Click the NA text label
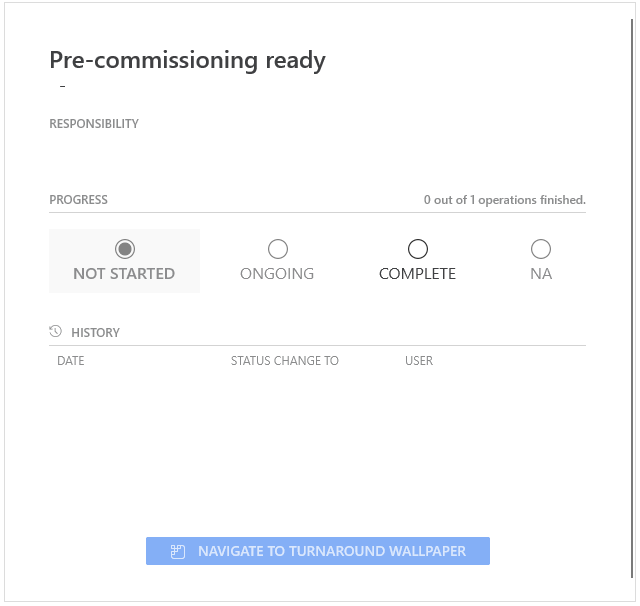 (x=541, y=274)
